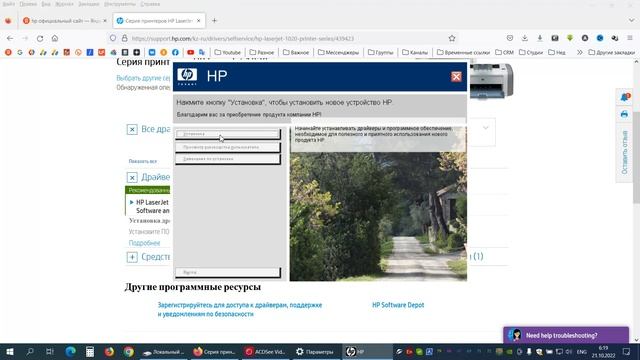Switch to 'Параметры' window on taskbar

[x=315, y=351]
